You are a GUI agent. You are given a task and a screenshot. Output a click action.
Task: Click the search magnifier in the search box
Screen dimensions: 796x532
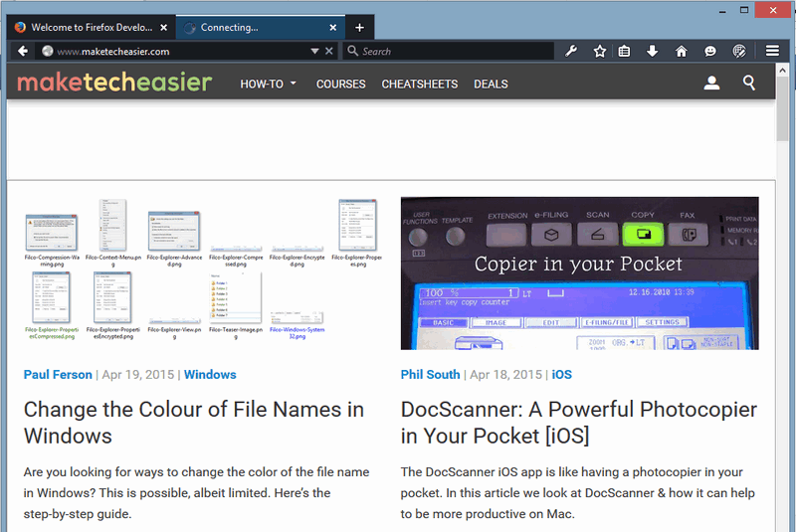point(352,51)
